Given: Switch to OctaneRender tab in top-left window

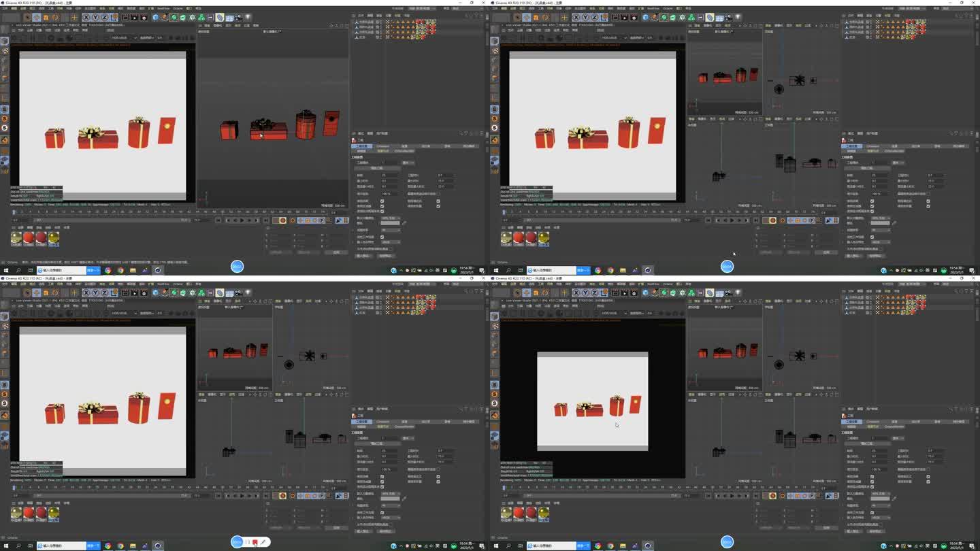Looking at the screenshot, I should (404, 151).
